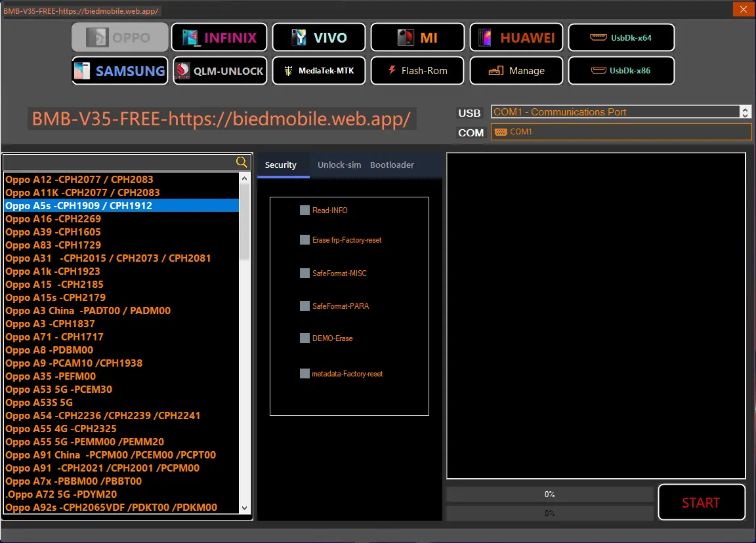
Task: Open the SAMSUNG brand section
Action: [120, 70]
